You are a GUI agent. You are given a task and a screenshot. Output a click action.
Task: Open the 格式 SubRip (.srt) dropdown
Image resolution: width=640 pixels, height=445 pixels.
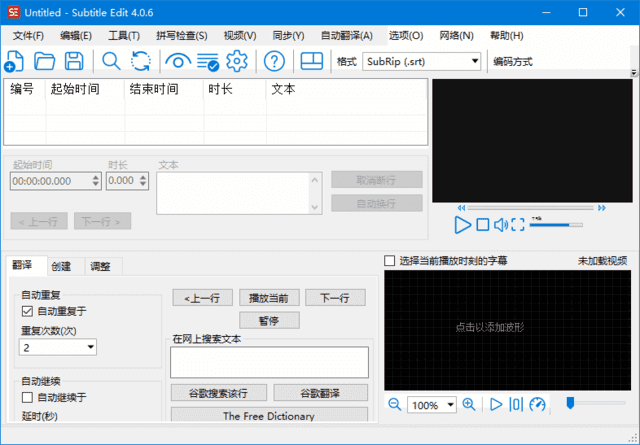point(421,62)
